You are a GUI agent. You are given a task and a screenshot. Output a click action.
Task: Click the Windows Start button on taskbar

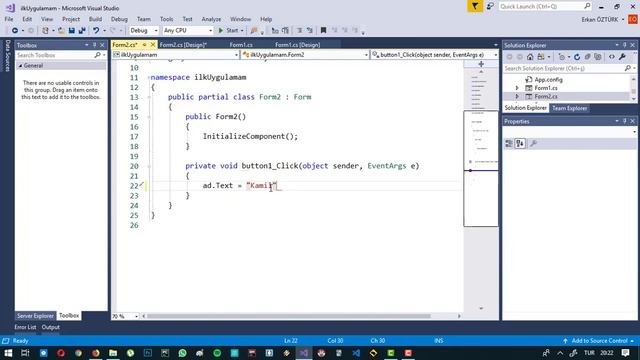[8, 353]
